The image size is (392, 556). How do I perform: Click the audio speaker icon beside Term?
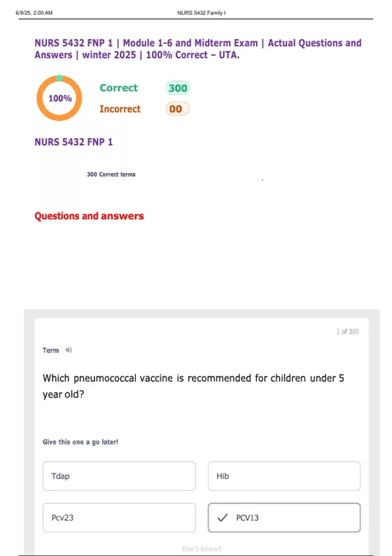coord(68,350)
